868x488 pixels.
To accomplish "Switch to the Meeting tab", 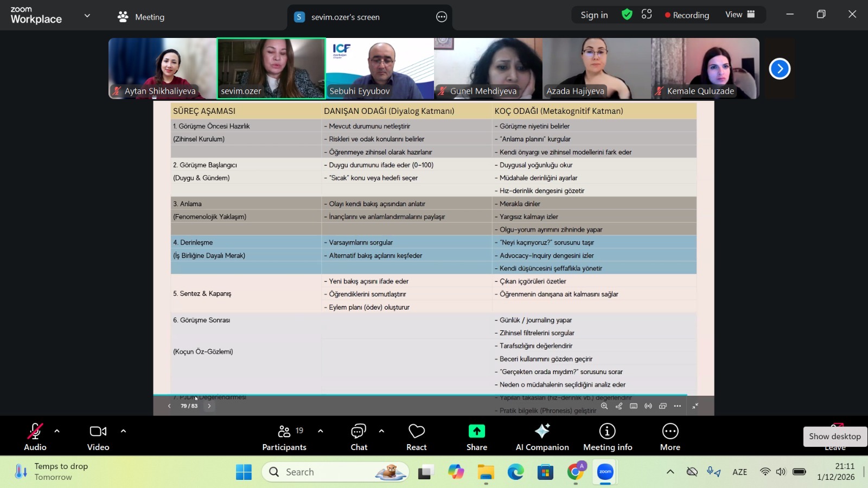I will [141, 17].
